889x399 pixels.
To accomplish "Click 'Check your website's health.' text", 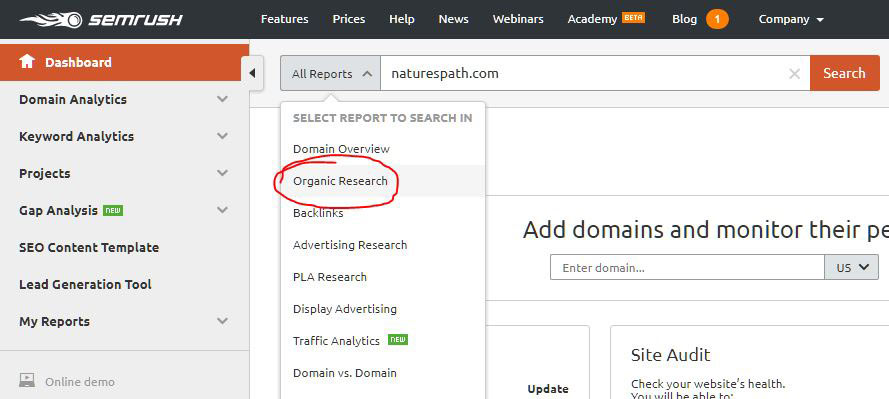I will [x=708, y=384].
